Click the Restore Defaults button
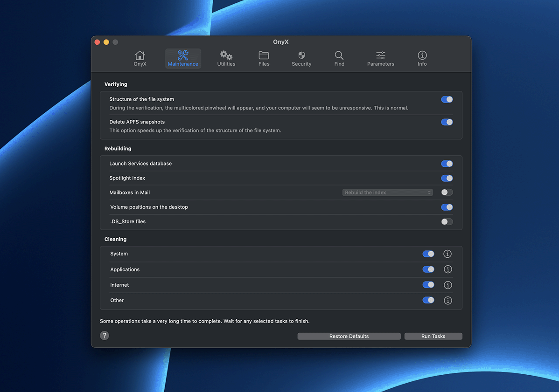 [x=349, y=337]
